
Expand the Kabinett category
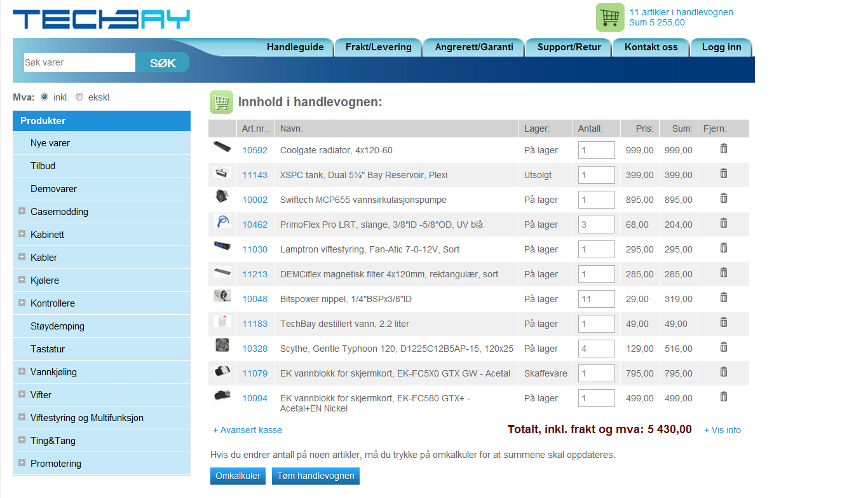click(x=22, y=234)
